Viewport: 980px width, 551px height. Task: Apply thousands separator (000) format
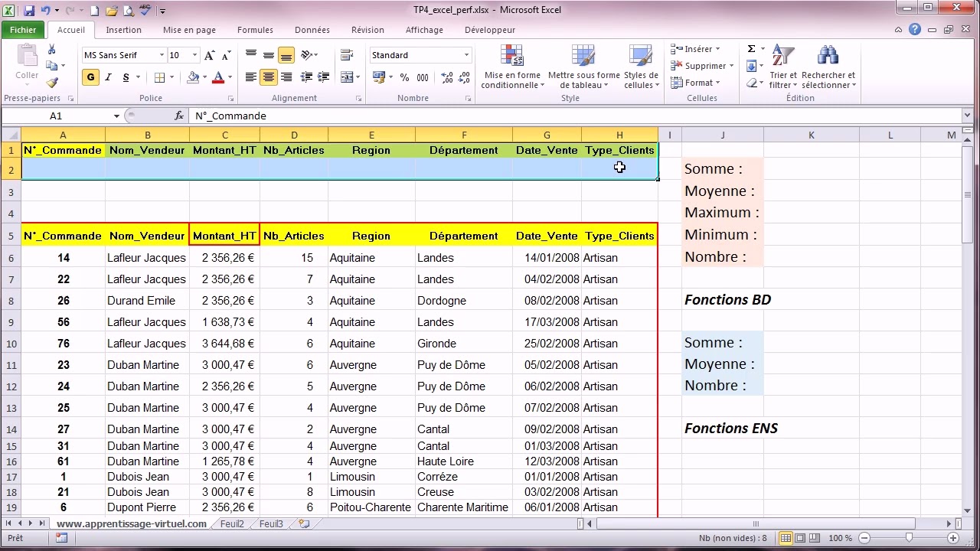[423, 77]
